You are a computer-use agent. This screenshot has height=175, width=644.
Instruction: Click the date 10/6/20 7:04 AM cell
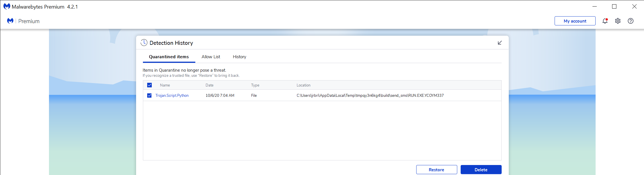220,95
